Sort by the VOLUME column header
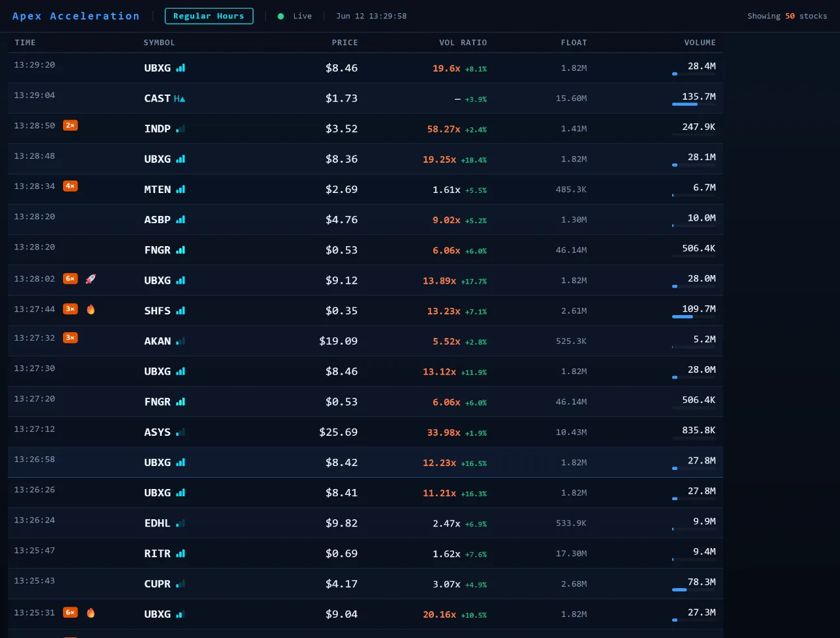The width and height of the screenshot is (840, 638). [x=700, y=43]
